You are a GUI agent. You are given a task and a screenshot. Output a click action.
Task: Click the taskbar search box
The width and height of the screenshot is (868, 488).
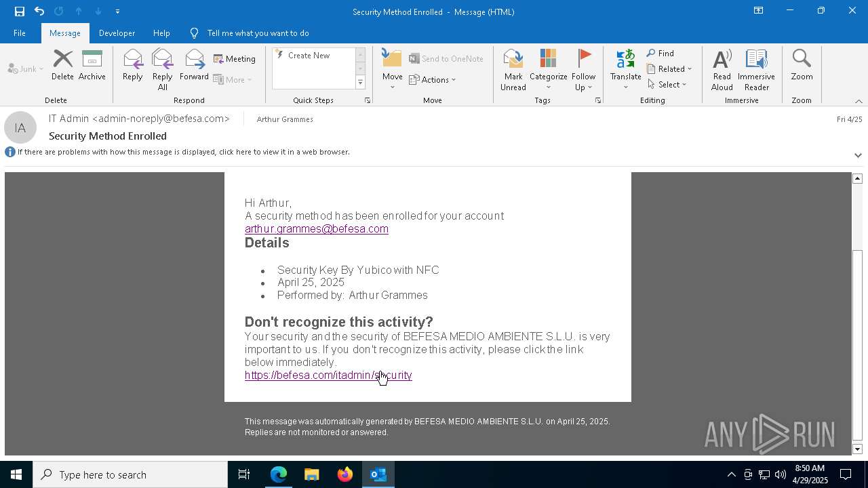130,474
